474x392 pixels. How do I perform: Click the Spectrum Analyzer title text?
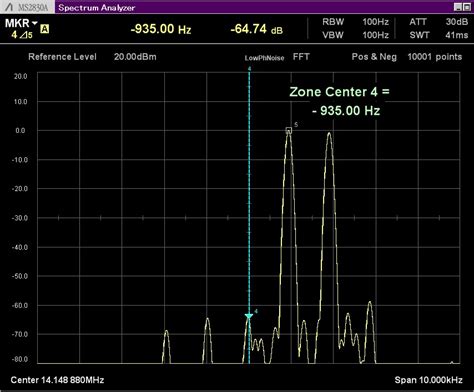coord(97,8)
